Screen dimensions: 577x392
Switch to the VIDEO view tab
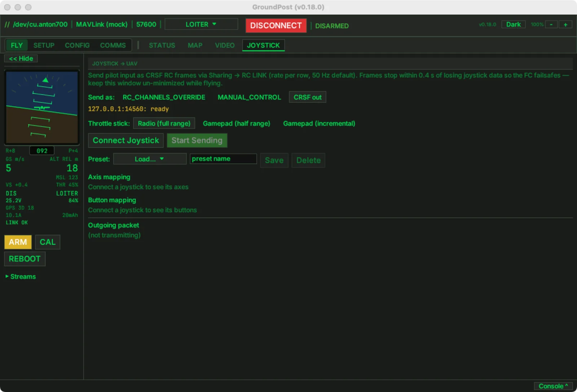[x=225, y=45]
